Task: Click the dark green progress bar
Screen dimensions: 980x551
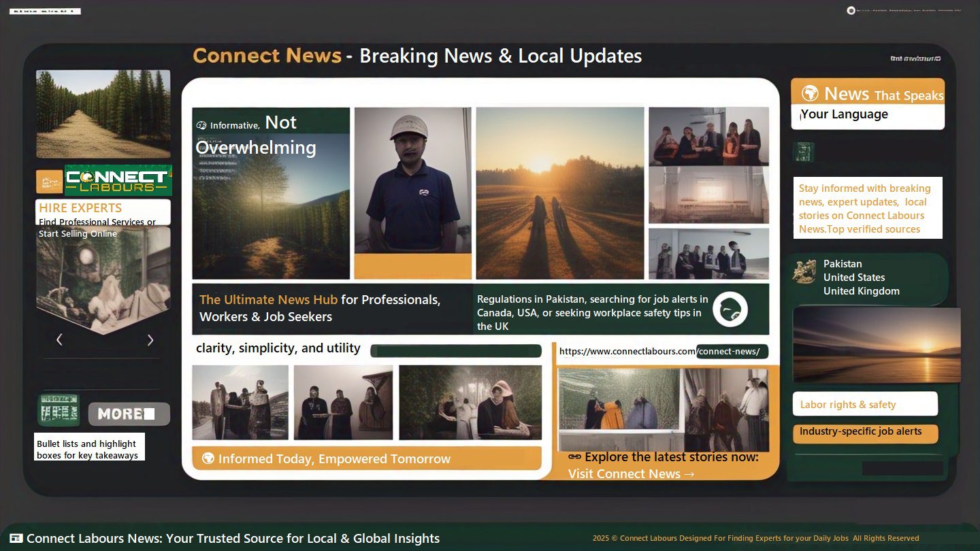Action: 456,351
